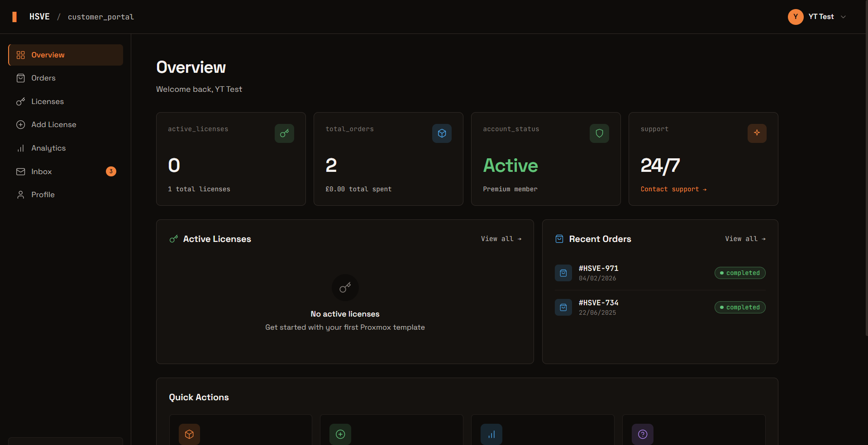Click 'Get started with your first Proxmox template'
868x445 pixels.
point(345,327)
